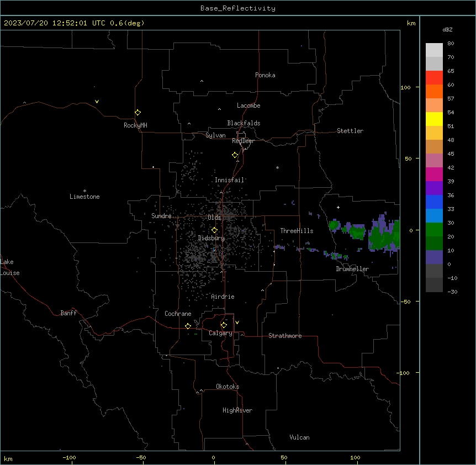Click the Calgary city label

click(x=221, y=333)
